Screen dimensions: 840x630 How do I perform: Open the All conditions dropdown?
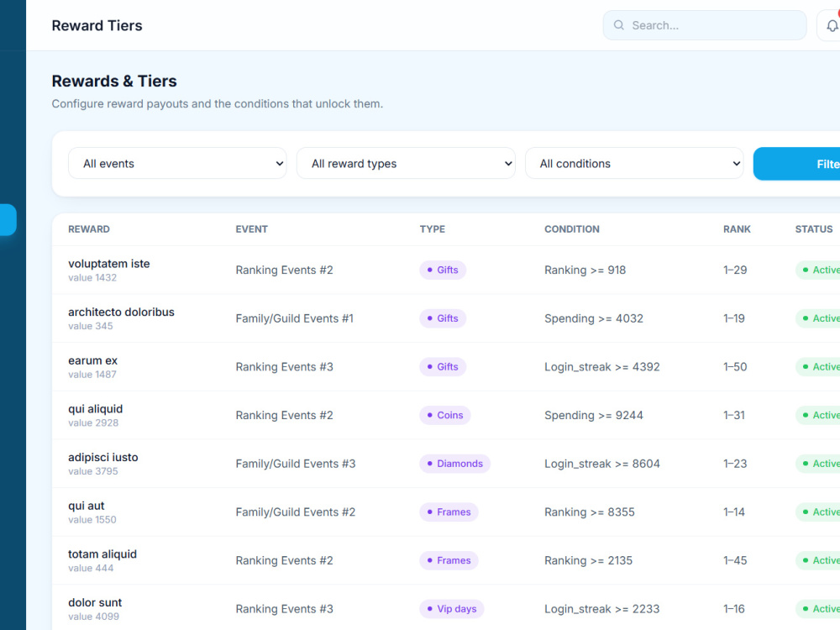coord(634,164)
